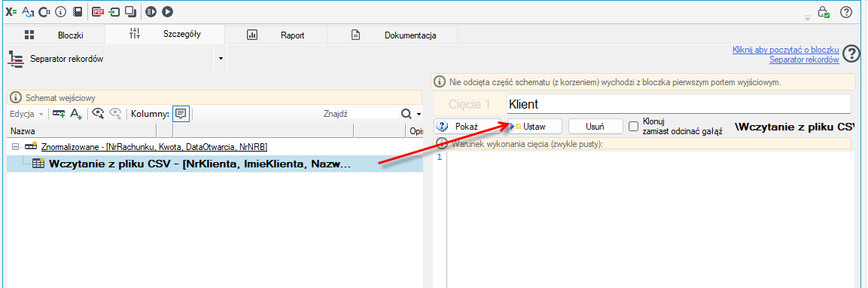
Task: Collapse the Znormalizowane tree node
Action: point(15,146)
